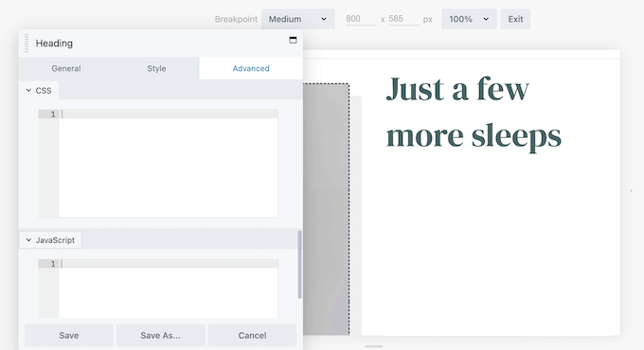Click the Cancel button
The height and width of the screenshot is (350, 644).
click(x=252, y=335)
